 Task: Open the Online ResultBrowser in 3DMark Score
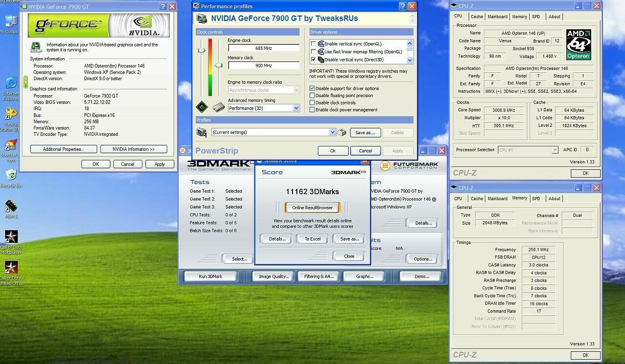tap(312, 207)
